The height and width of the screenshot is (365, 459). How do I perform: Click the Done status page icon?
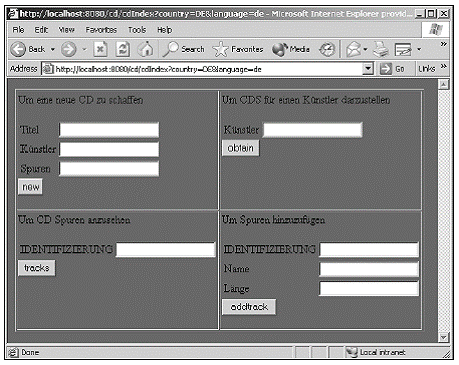click(x=13, y=352)
